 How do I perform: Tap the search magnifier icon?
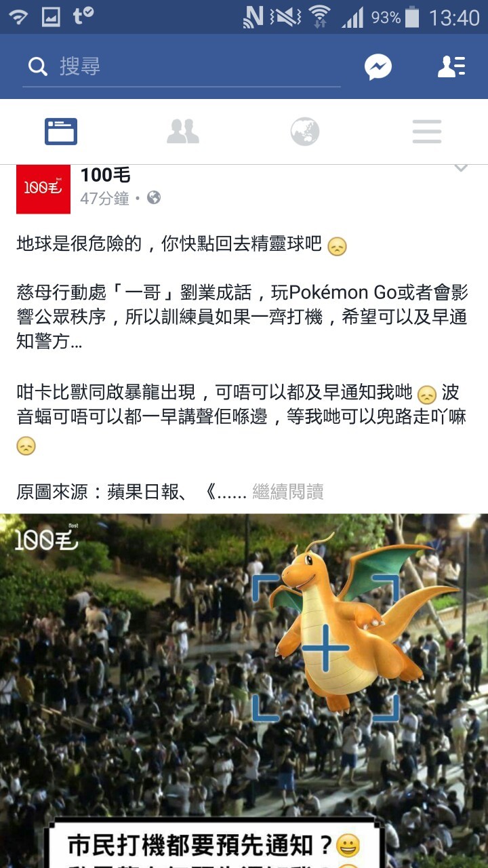coord(38,66)
